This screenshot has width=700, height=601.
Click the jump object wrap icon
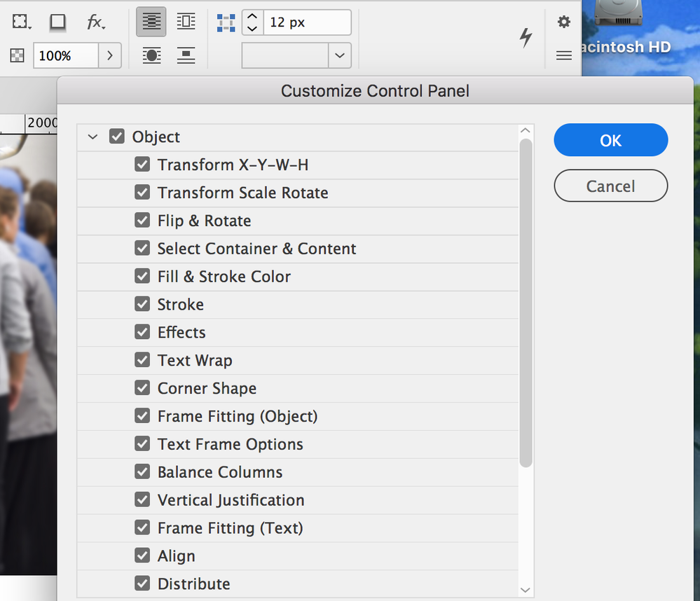pyautogui.click(x=186, y=55)
